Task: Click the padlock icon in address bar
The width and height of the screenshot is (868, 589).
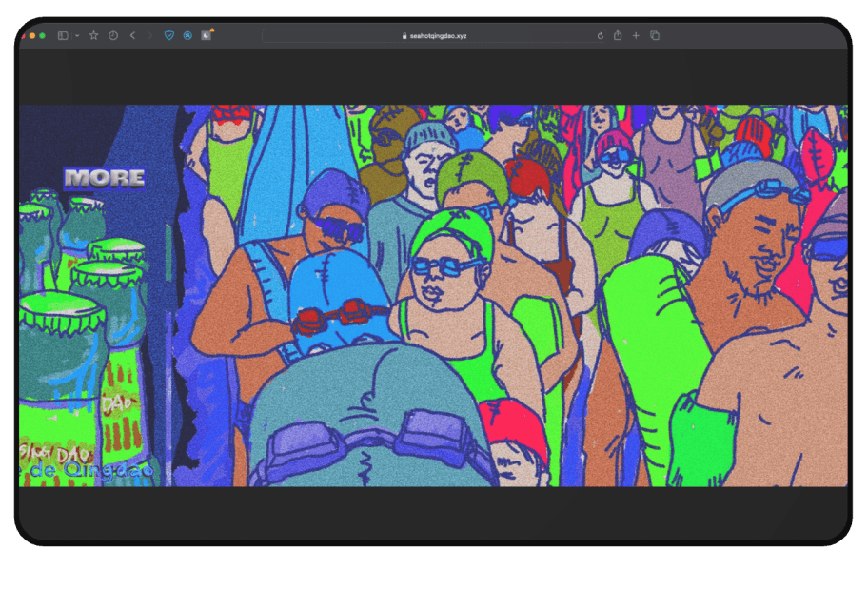Action: point(404,36)
